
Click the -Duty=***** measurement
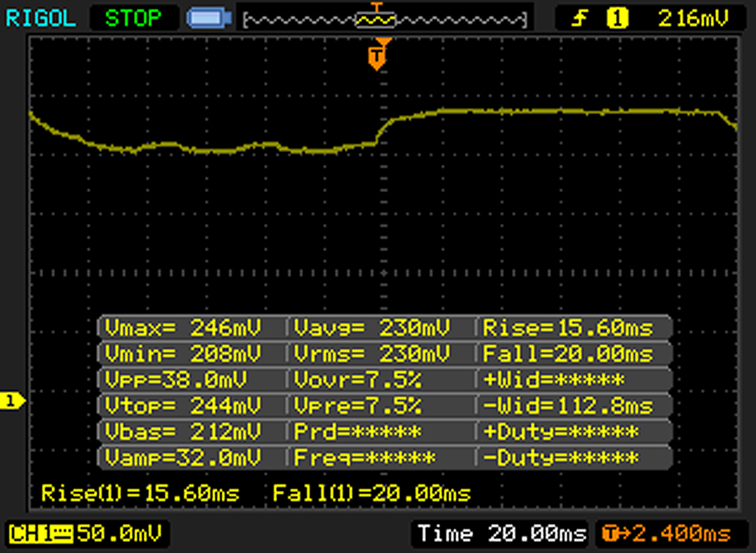(561, 457)
